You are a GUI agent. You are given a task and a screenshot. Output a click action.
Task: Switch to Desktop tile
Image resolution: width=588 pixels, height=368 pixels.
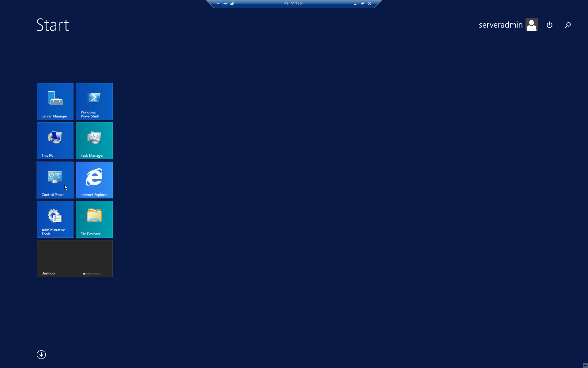74,259
